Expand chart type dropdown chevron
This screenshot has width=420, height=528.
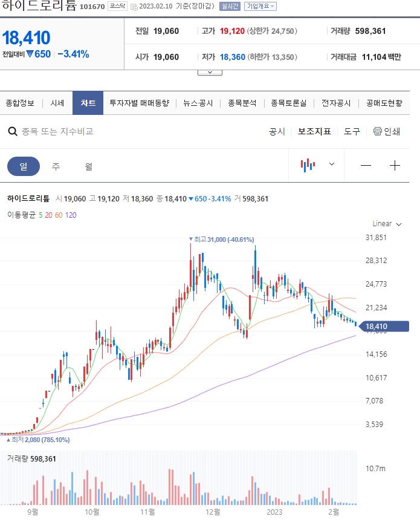tap(332, 164)
